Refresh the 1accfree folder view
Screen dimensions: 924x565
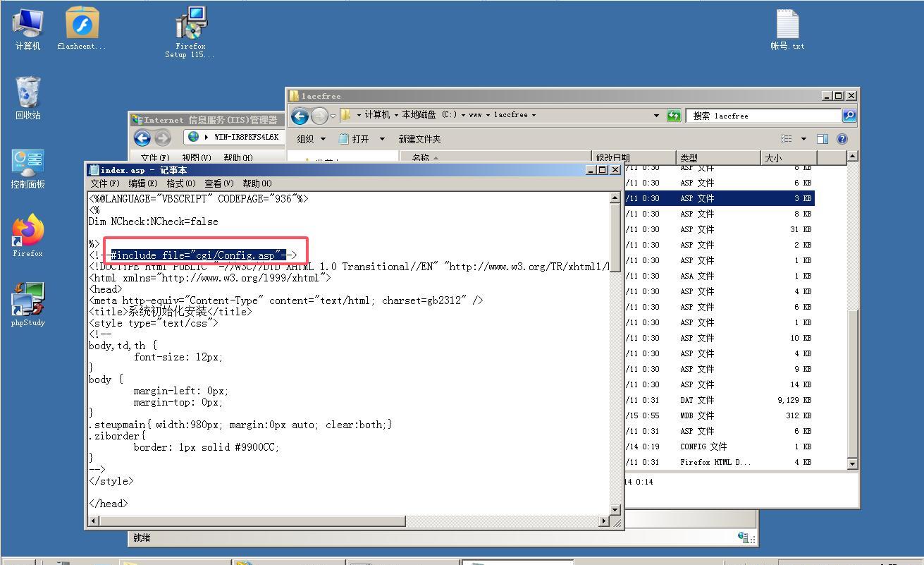[x=674, y=115]
